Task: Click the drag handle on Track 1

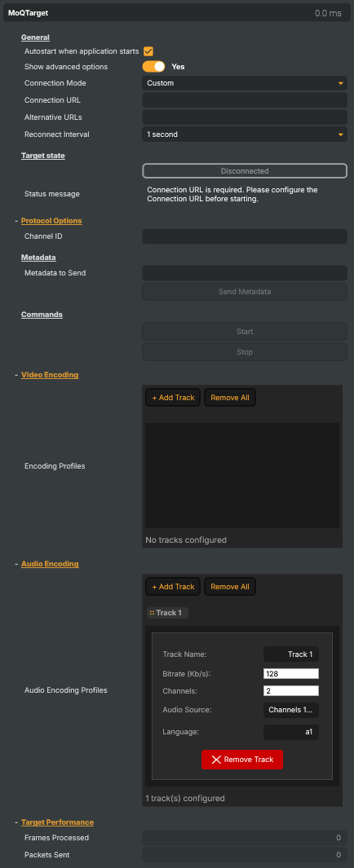Action: [x=152, y=613]
